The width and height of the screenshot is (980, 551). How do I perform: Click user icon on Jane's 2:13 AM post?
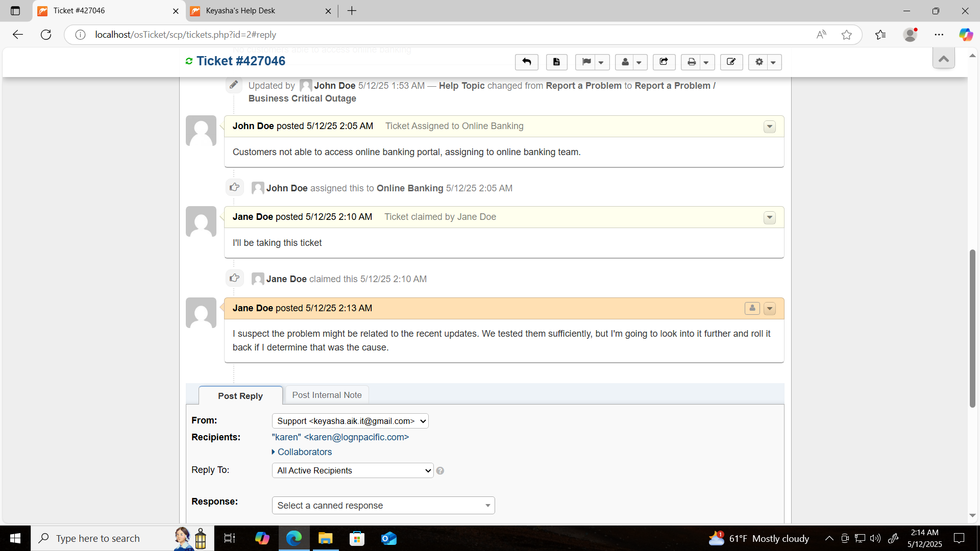(752, 308)
